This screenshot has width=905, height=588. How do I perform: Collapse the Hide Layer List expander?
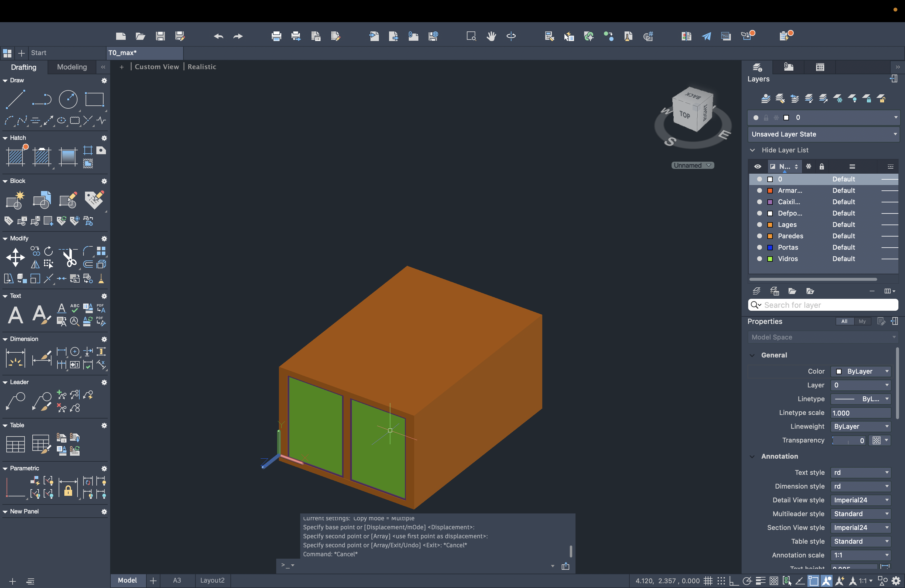(752, 150)
